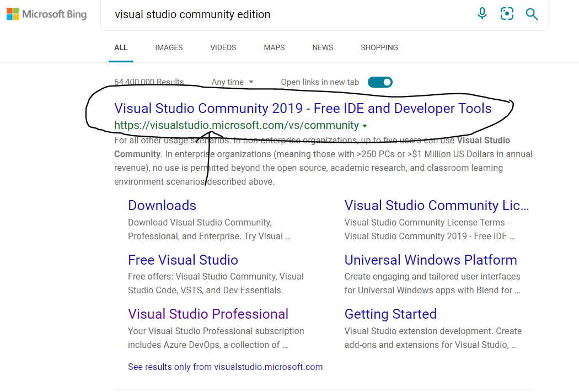
Task: Click the Open links in new tab label
Action: pyautogui.click(x=320, y=82)
